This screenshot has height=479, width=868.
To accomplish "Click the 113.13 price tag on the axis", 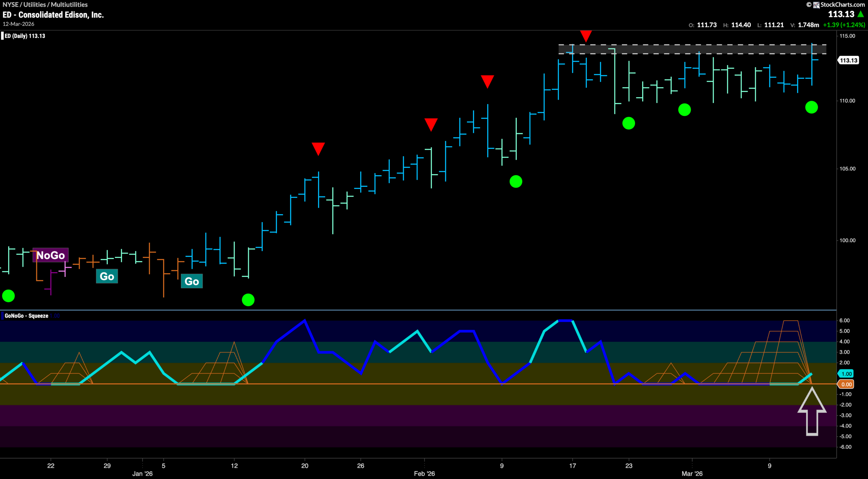I will (848, 60).
